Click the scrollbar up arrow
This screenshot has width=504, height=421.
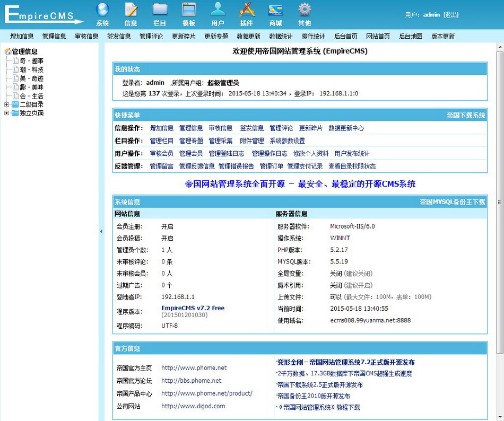[x=500, y=48]
